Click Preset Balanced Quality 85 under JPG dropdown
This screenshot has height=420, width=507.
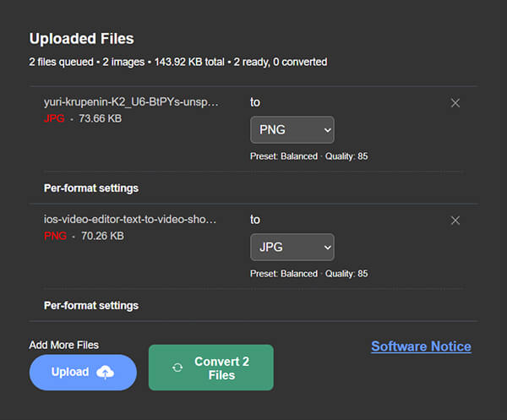308,274
